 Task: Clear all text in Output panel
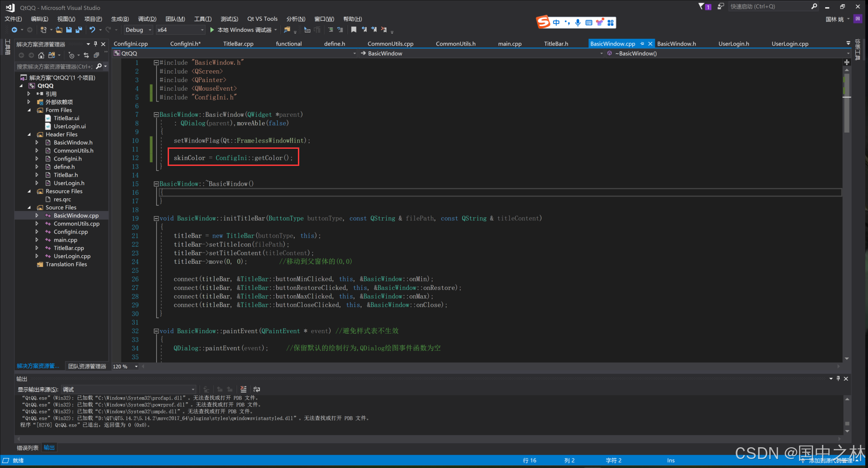point(243,389)
